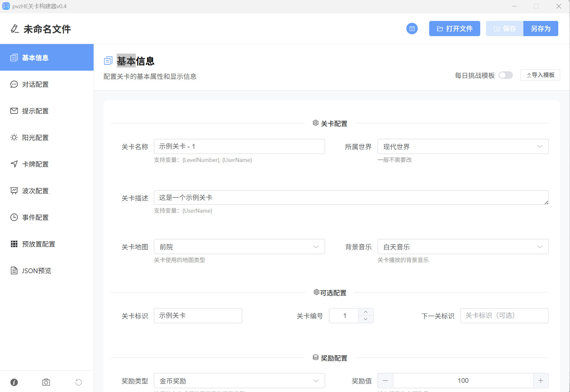Click the 导入模板 button
The image size is (570, 392).
[540, 75]
